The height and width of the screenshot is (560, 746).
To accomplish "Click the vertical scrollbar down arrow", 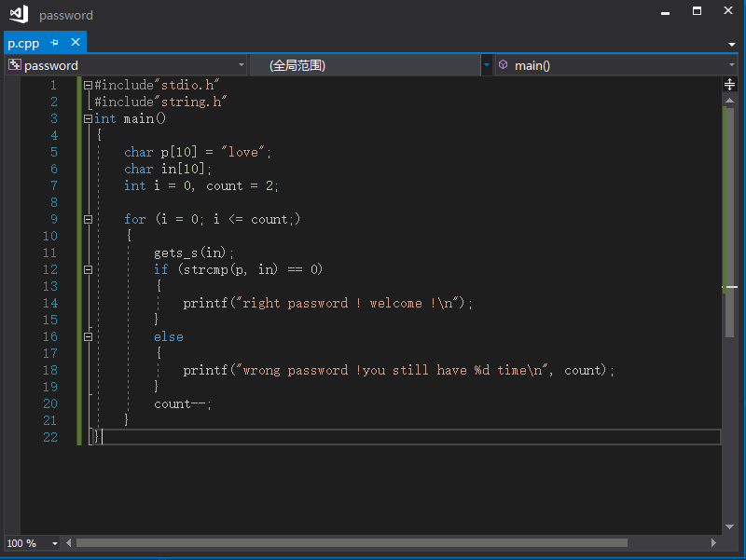I will coord(729,526).
